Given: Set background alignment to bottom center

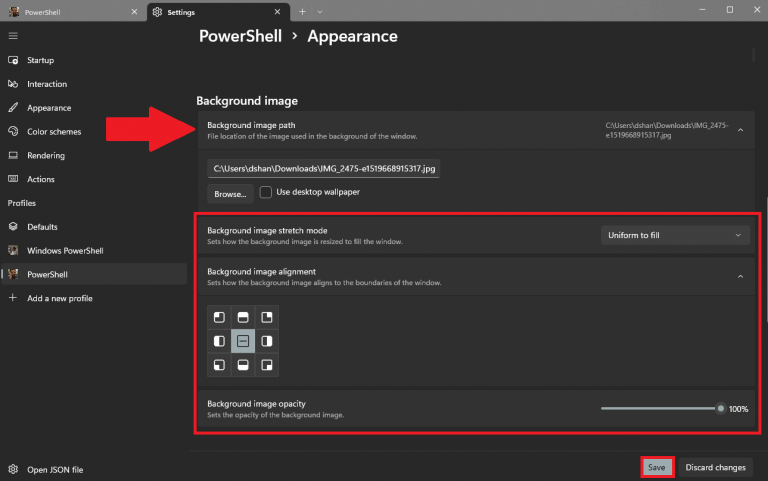Looking at the screenshot, I should pos(243,365).
